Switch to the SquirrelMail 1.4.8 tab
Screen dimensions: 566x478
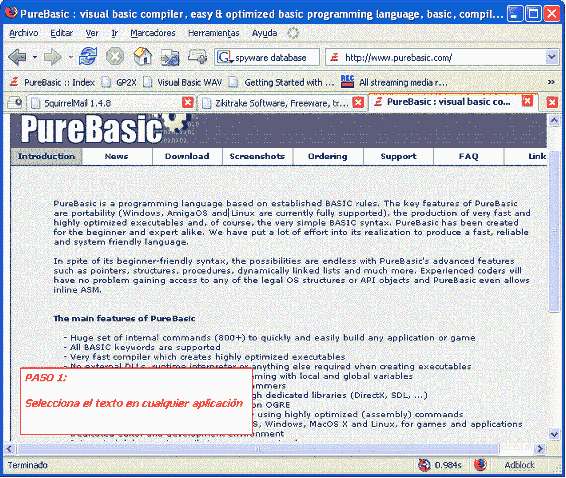pyautogui.click(x=106, y=103)
